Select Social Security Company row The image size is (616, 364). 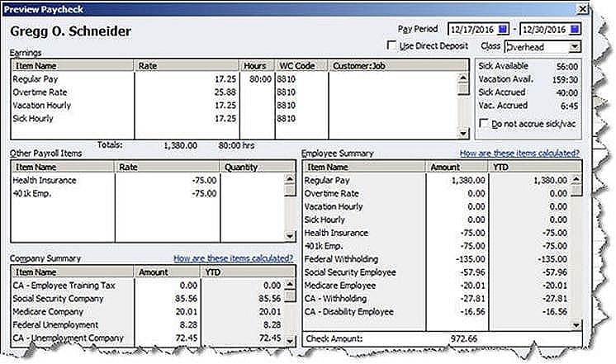148,299
